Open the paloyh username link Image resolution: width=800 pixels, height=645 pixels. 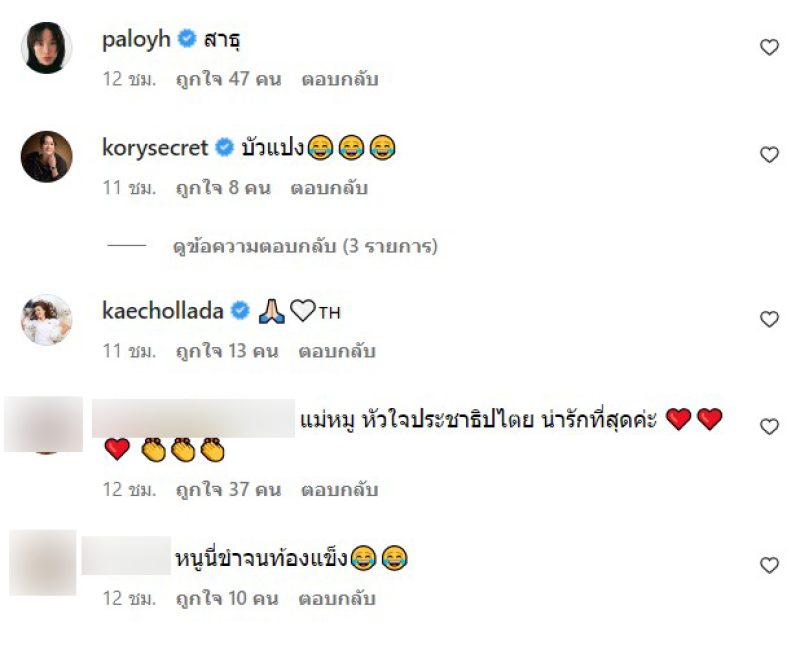pyautogui.click(x=136, y=40)
